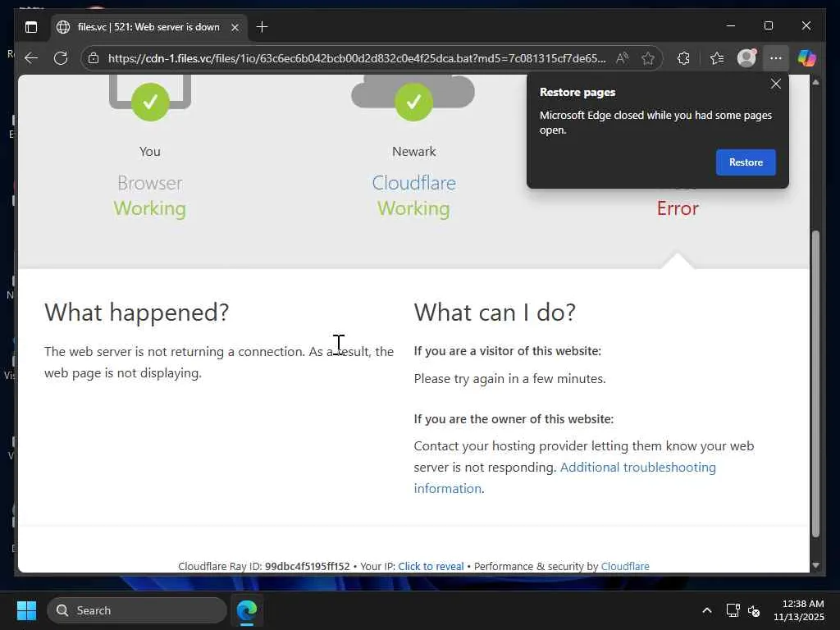This screenshot has width=840, height=630.
Task: Click the What happened? heading
Action: coord(137,313)
